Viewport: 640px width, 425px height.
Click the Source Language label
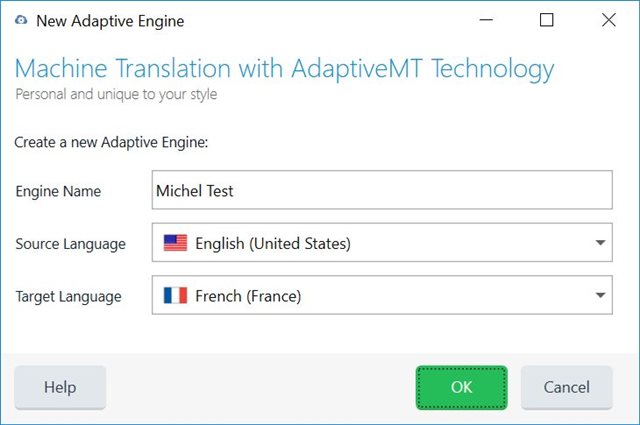click(71, 243)
